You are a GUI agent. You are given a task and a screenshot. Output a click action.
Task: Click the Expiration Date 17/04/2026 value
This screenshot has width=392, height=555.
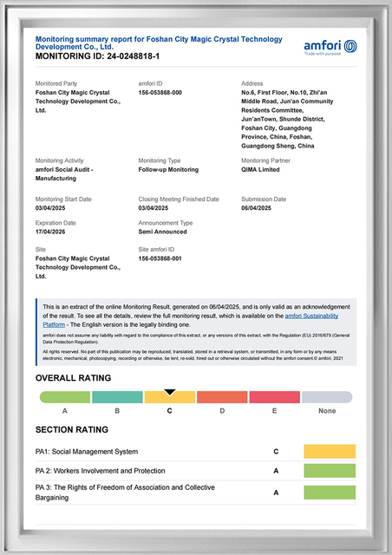click(x=50, y=232)
